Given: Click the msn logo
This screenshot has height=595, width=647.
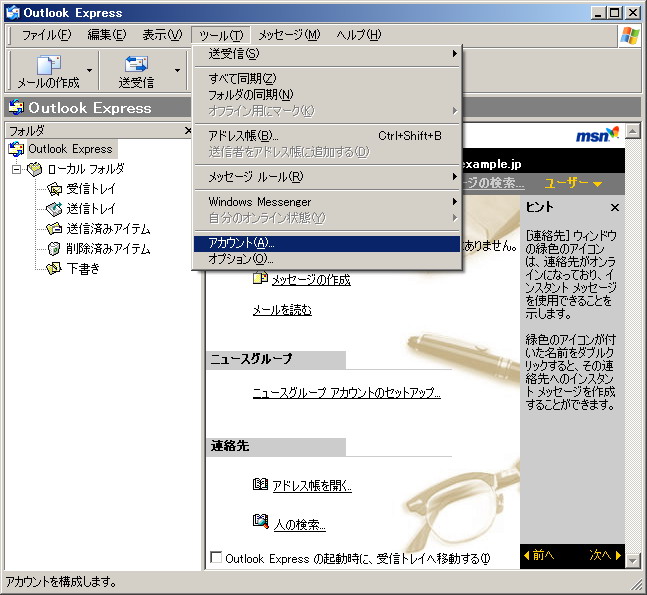Looking at the screenshot, I should tap(597, 135).
